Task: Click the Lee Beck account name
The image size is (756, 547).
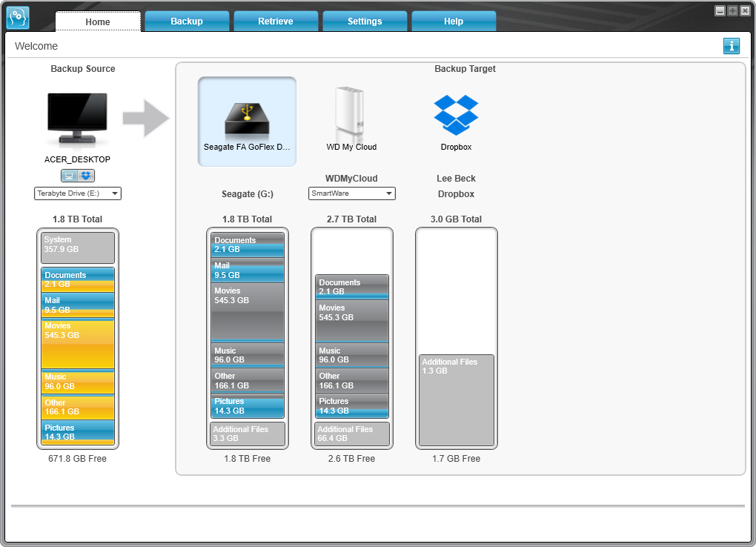Action: (456, 179)
